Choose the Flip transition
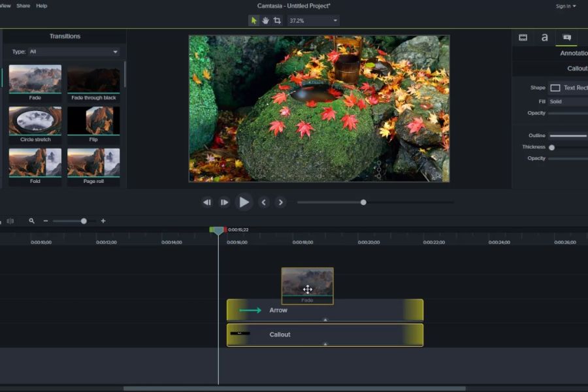Image resolution: width=588 pixels, height=392 pixels. pos(93,121)
